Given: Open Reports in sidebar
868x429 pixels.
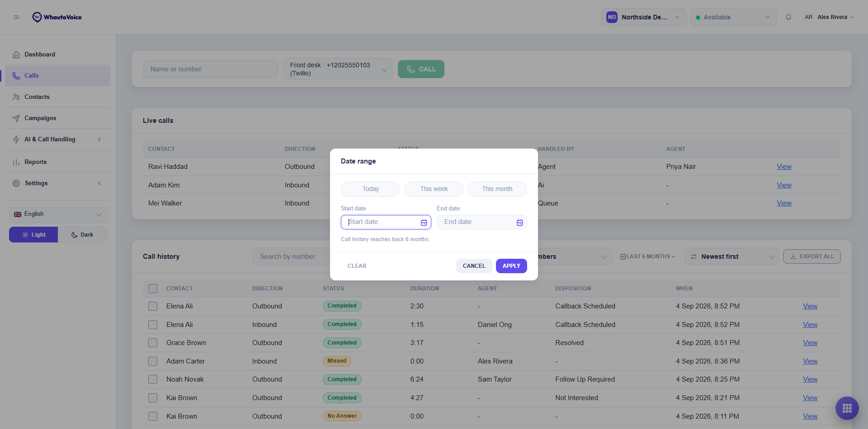Looking at the screenshot, I should 58,162.
